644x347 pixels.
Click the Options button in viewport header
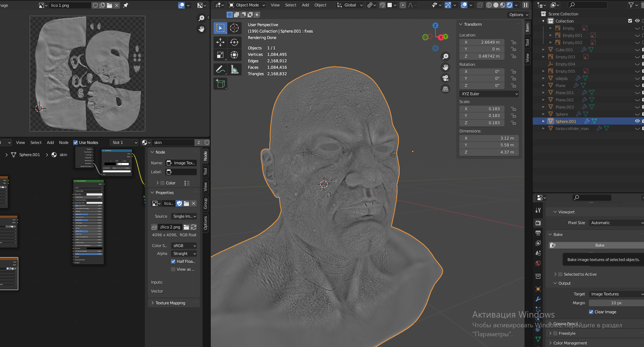pyautogui.click(x=518, y=15)
